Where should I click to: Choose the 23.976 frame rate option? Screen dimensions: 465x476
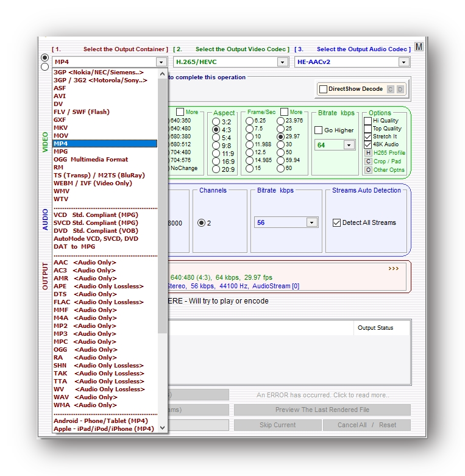pos(280,121)
